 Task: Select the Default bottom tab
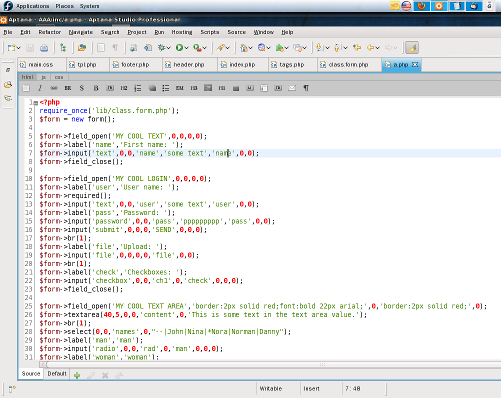(x=57, y=374)
